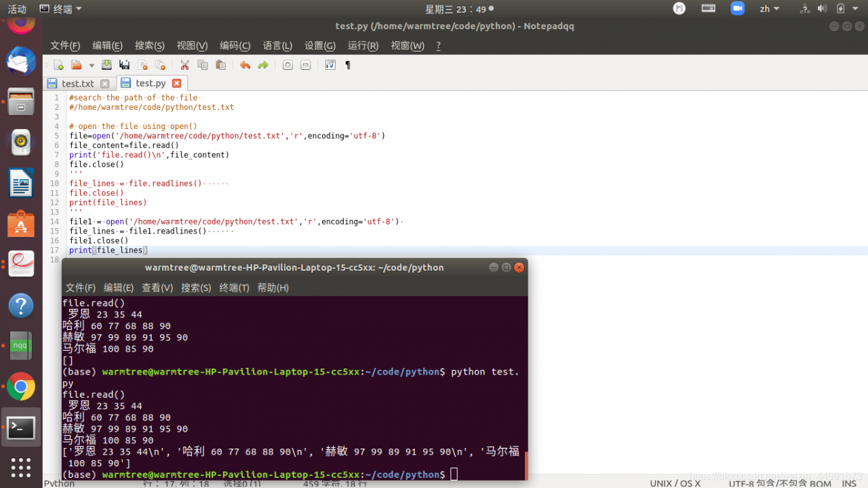The image size is (868, 488).
Task: Open the 视窗(W) window menu
Action: point(408,45)
